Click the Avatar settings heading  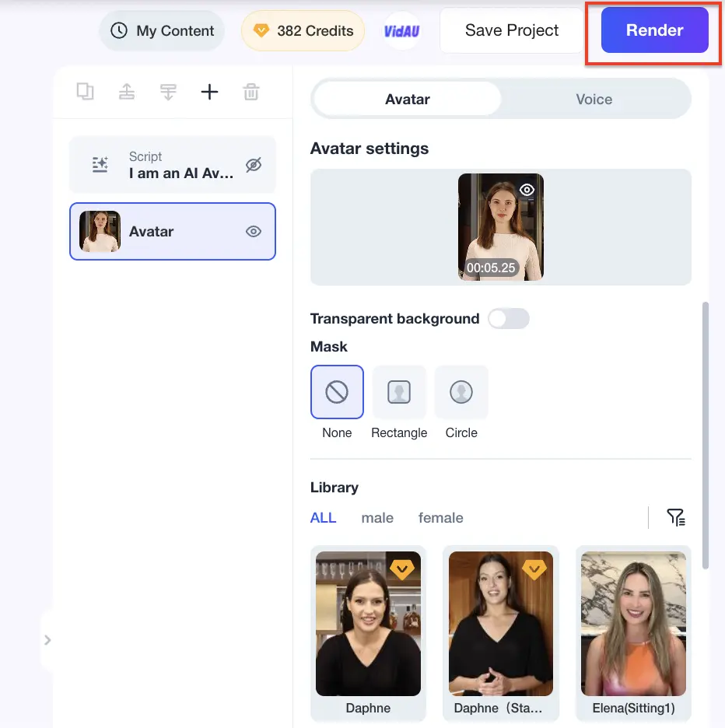(370, 149)
